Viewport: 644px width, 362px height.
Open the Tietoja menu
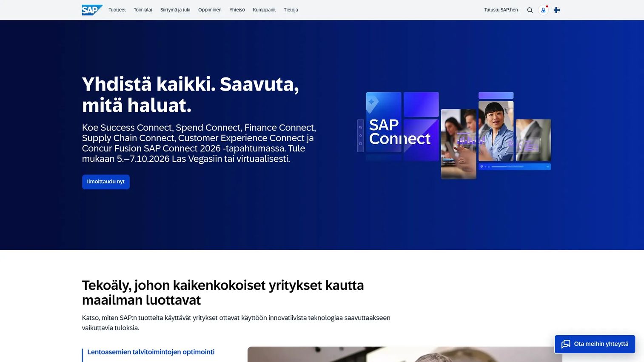coord(291,10)
